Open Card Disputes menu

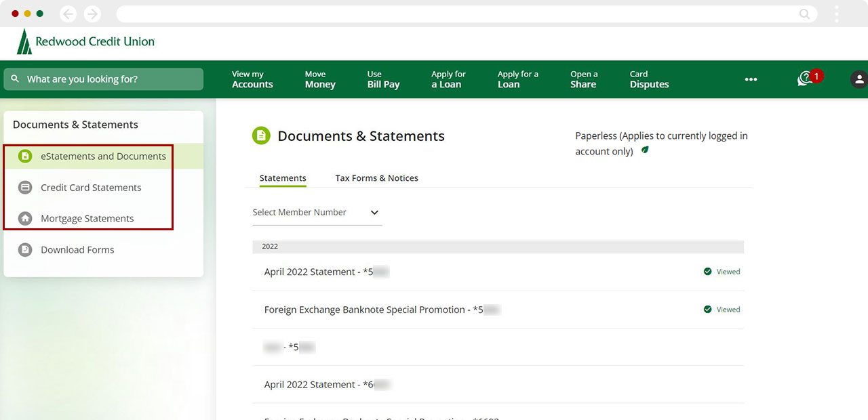tap(649, 79)
